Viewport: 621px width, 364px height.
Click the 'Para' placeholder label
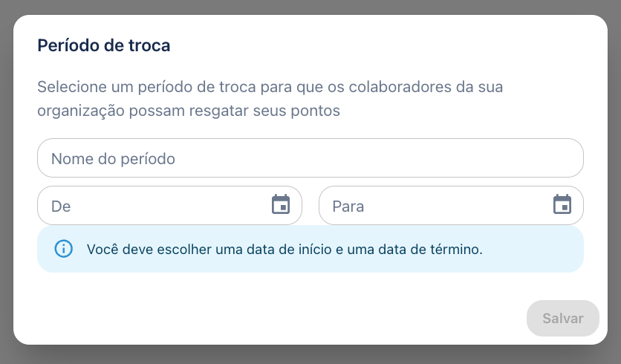pos(348,207)
